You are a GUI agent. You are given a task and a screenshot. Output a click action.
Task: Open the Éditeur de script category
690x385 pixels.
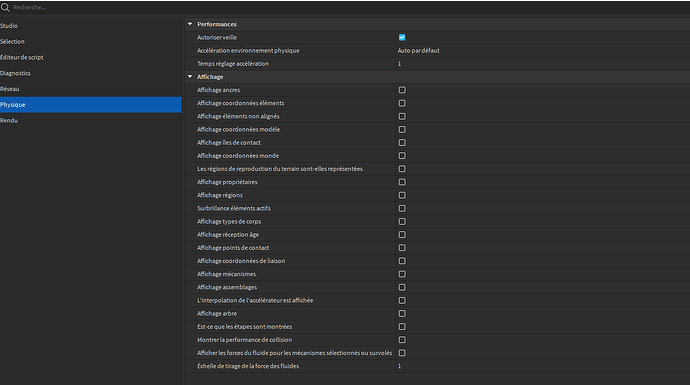(91, 57)
